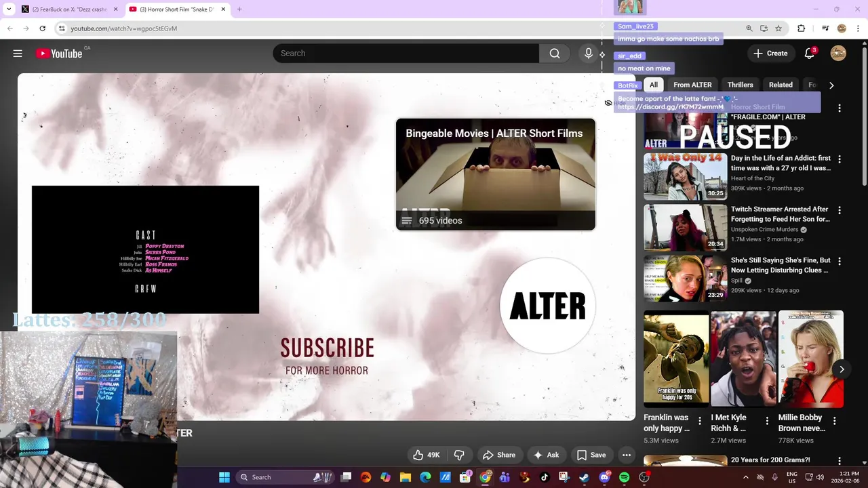Go forward in browser history

click(26, 28)
